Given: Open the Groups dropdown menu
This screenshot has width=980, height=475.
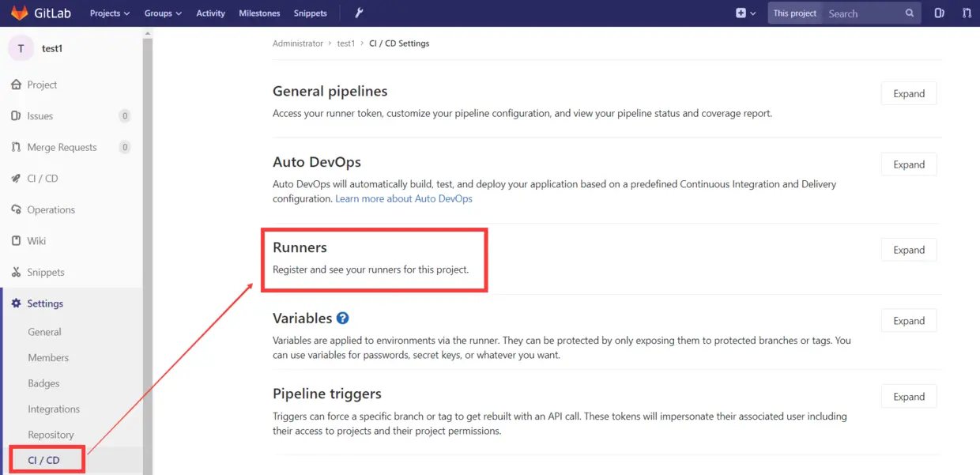Looking at the screenshot, I should click(x=163, y=13).
